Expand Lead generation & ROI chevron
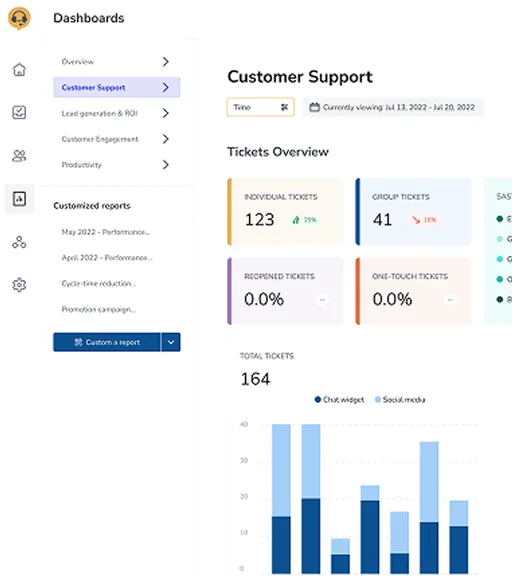 point(166,113)
